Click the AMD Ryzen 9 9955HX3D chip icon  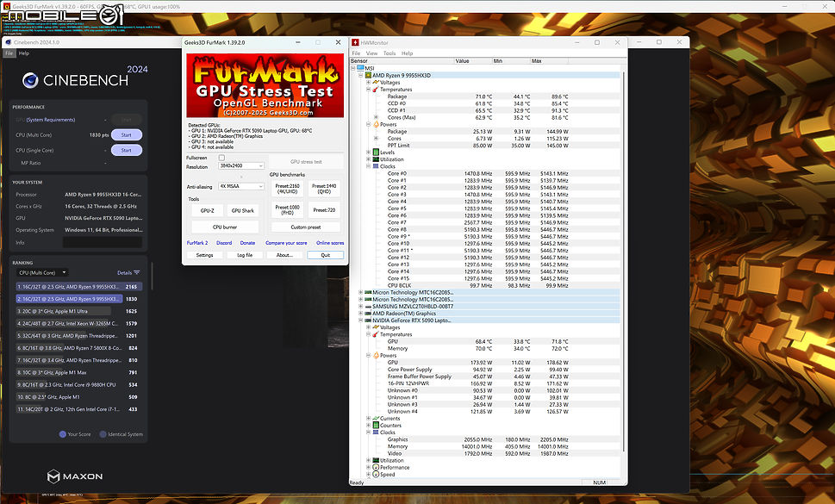[368, 75]
